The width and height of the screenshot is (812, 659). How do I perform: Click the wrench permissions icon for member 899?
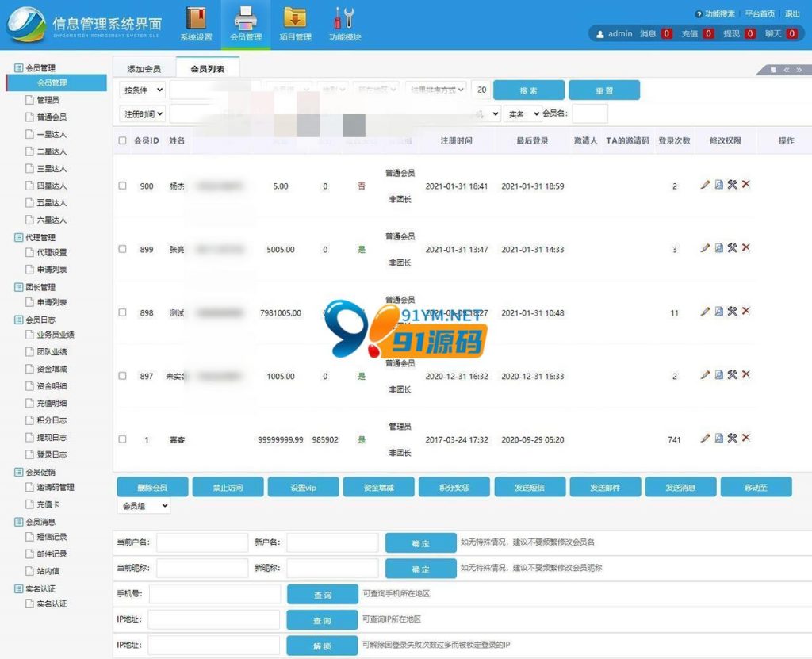(x=732, y=248)
